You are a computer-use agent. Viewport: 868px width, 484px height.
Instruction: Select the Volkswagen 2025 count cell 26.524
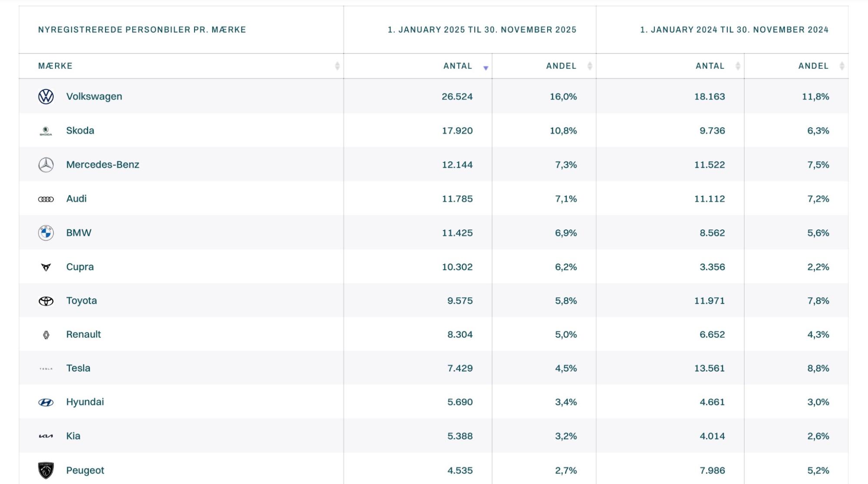[457, 96]
